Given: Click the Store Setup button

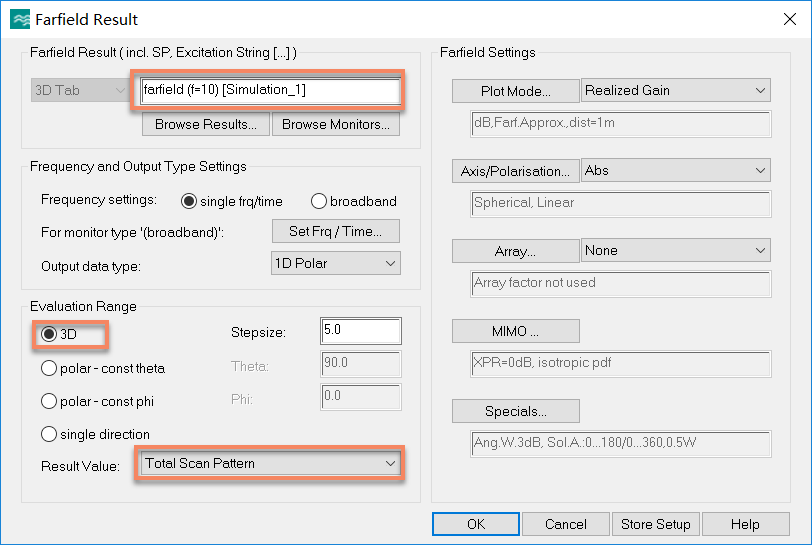Looking at the screenshot, I should (656, 524).
